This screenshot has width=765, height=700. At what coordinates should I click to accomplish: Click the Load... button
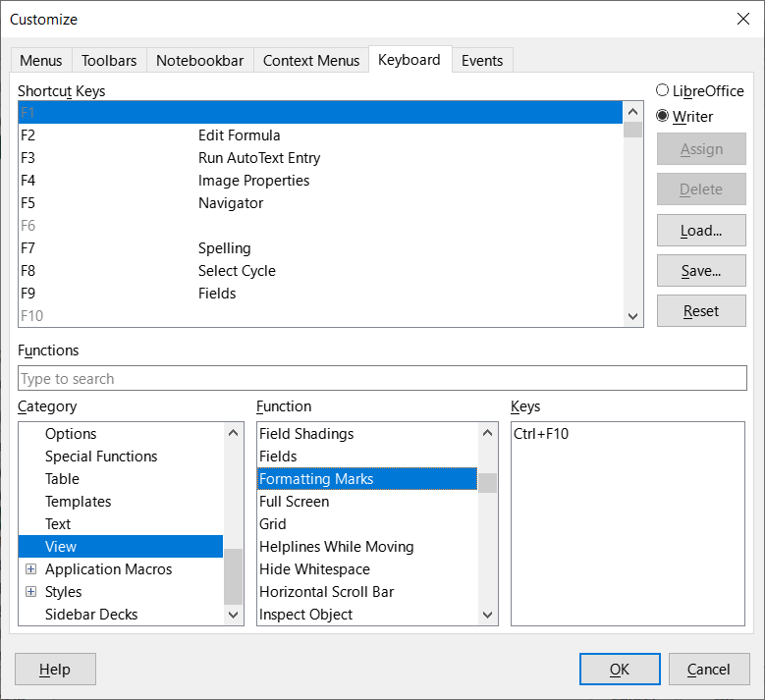tap(701, 231)
